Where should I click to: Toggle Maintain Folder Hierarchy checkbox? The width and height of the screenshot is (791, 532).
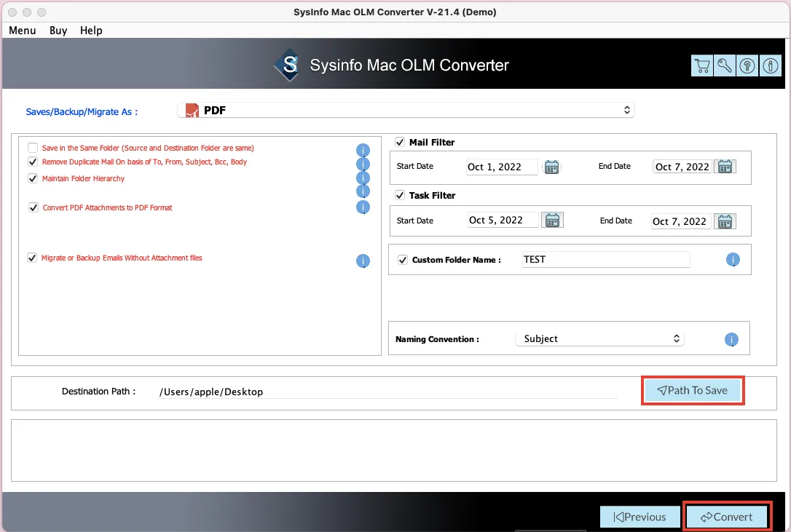coord(33,178)
